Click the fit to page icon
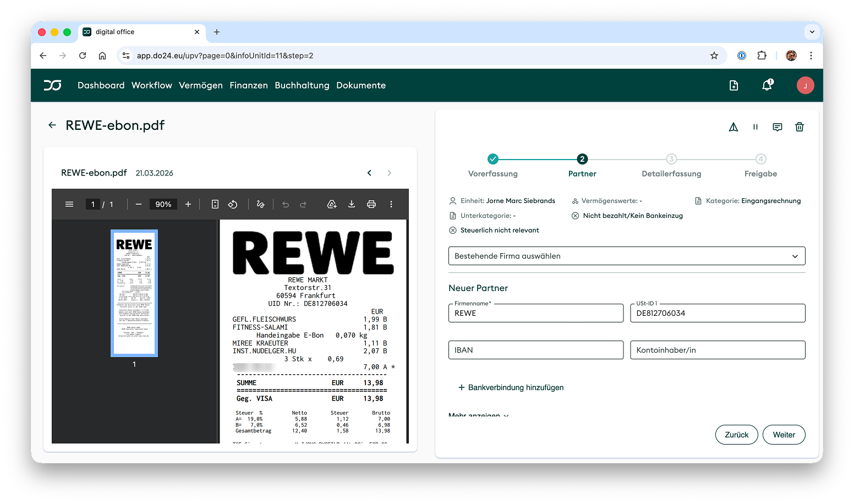This screenshot has width=854, height=504. click(x=215, y=204)
